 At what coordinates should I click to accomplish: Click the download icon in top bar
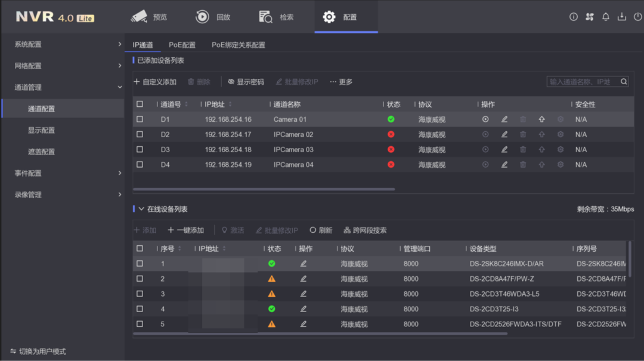click(x=622, y=17)
